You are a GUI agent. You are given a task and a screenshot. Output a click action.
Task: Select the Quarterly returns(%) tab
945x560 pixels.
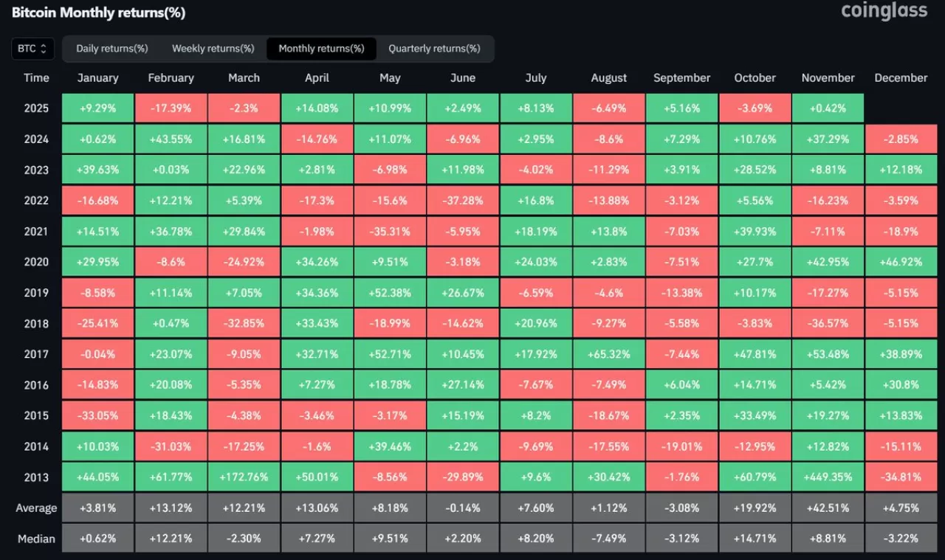pyautogui.click(x=435, y=48)
